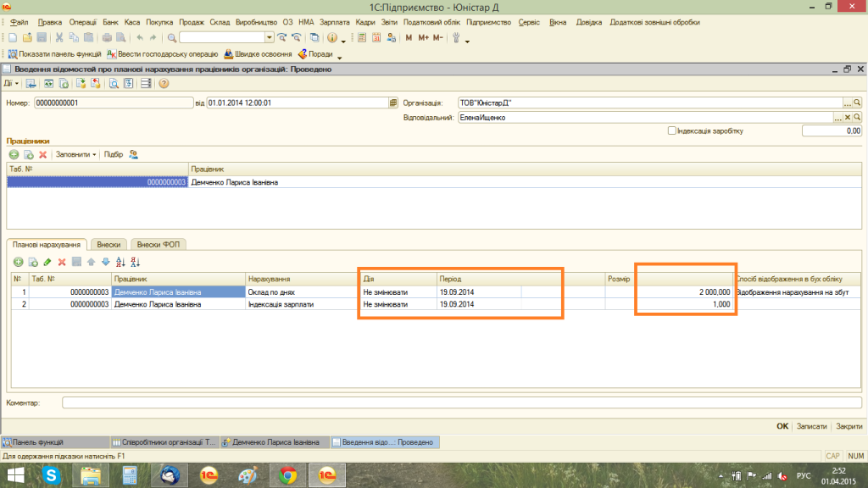Delete the current planned accrual row
The image size is (868, 488).
click(x=62, y=262)
